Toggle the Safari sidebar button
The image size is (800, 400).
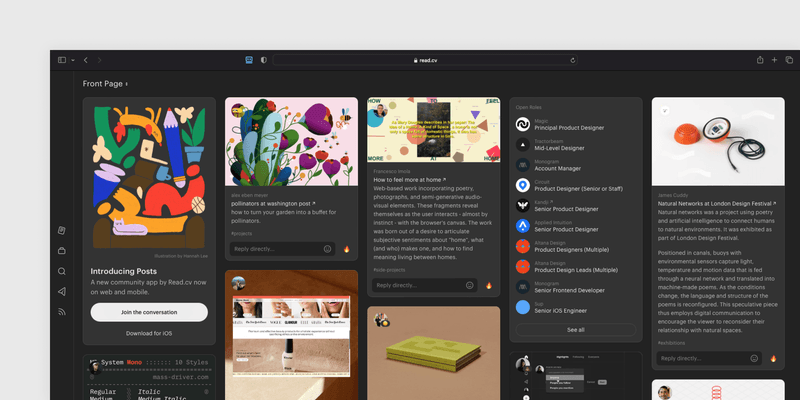pos(62,60)
